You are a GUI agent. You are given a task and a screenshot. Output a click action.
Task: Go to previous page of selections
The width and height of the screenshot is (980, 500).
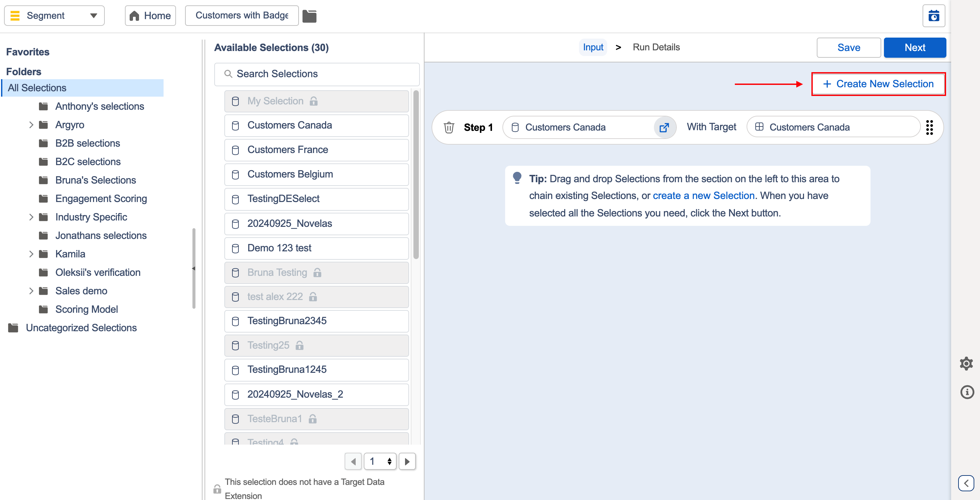coord(353,462)
